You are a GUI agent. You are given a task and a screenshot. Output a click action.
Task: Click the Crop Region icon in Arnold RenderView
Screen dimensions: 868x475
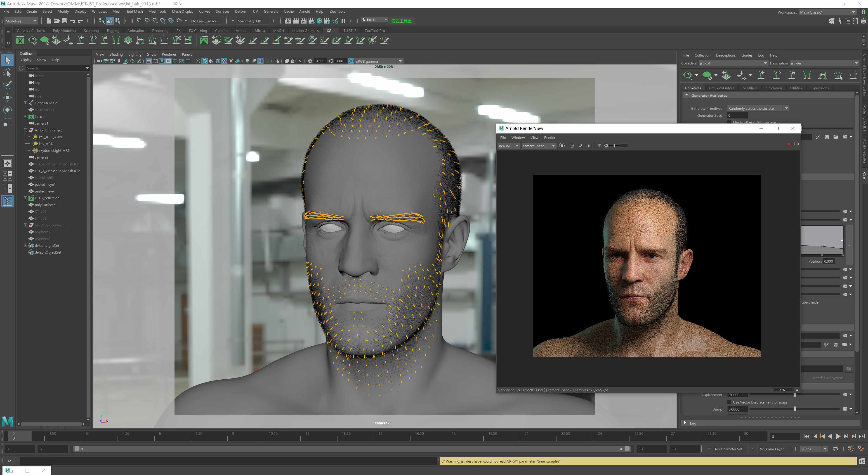click(599, 146)
